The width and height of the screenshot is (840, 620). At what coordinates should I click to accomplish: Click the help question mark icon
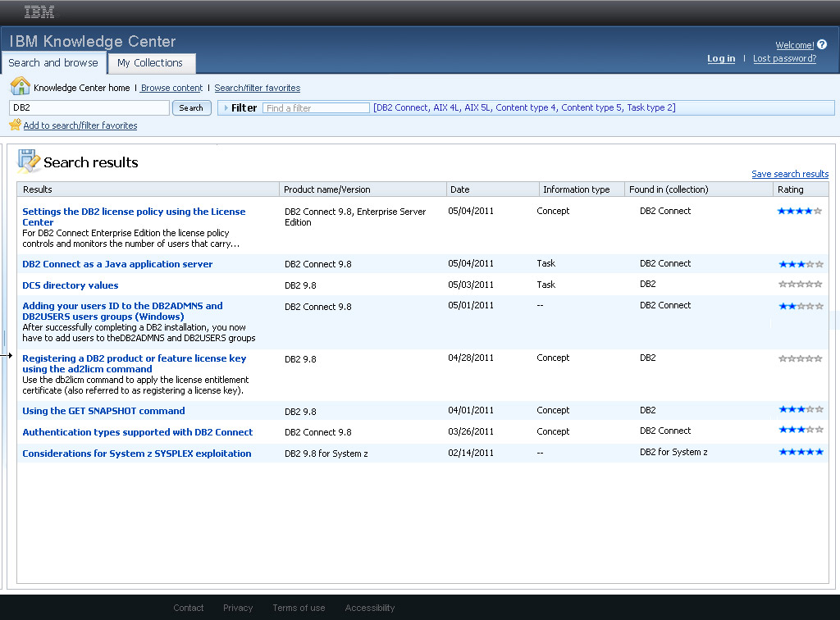[x=822, y=45]
